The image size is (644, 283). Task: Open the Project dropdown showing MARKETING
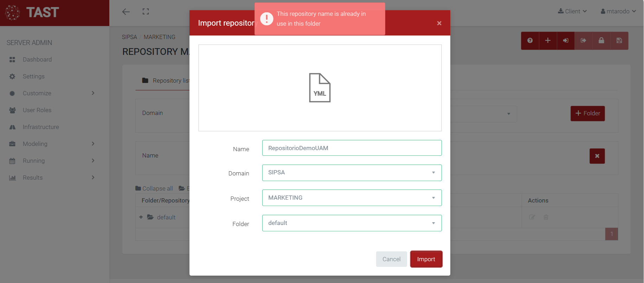(x=352, y=198)
